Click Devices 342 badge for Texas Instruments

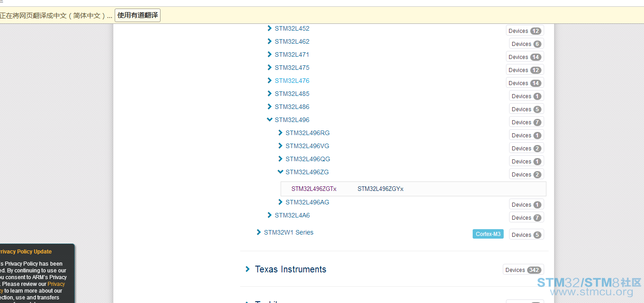tap(523, 270)
